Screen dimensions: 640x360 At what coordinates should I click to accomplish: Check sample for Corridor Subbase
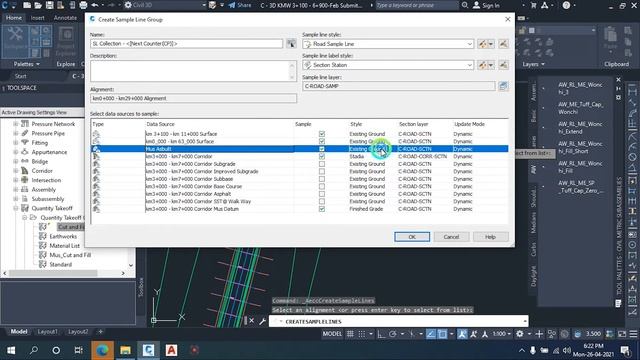click(322, 179)
